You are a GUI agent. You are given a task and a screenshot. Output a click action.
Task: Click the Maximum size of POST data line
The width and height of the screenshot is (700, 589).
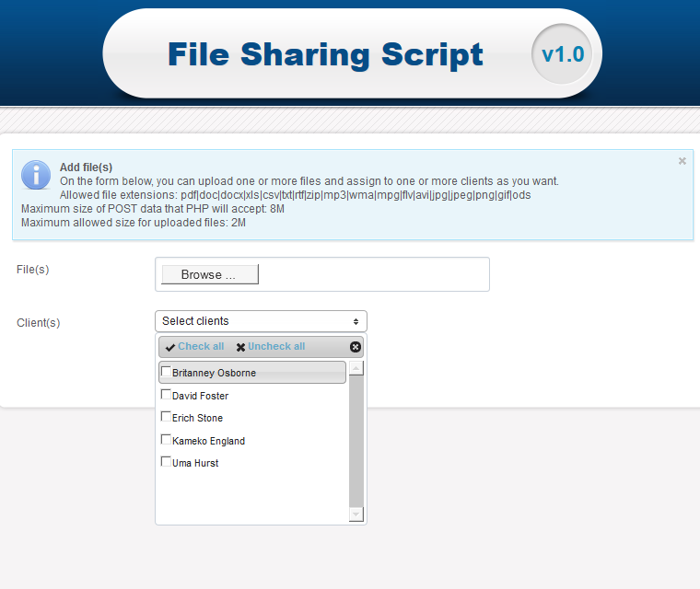click(x=153, y=209)
